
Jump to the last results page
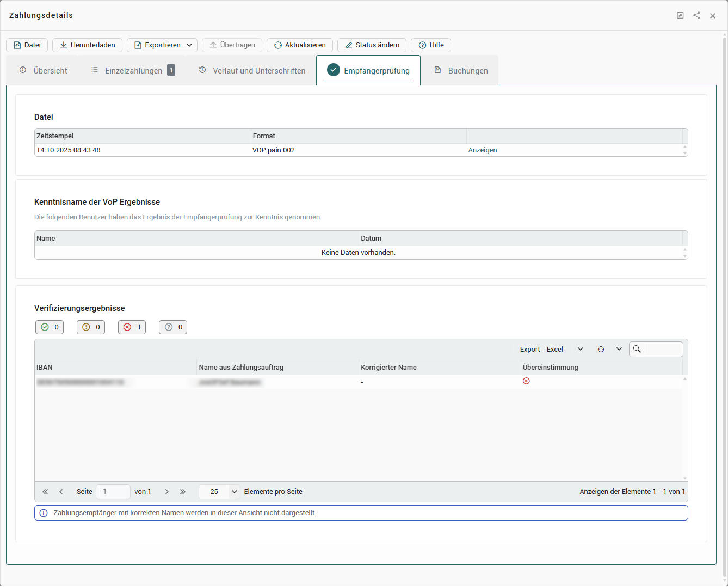click(x=183, y=492)
